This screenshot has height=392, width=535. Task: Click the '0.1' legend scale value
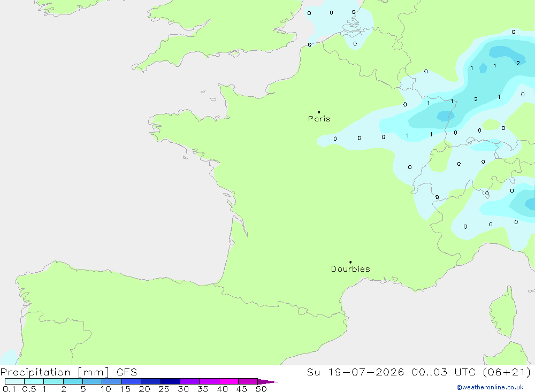9,389
